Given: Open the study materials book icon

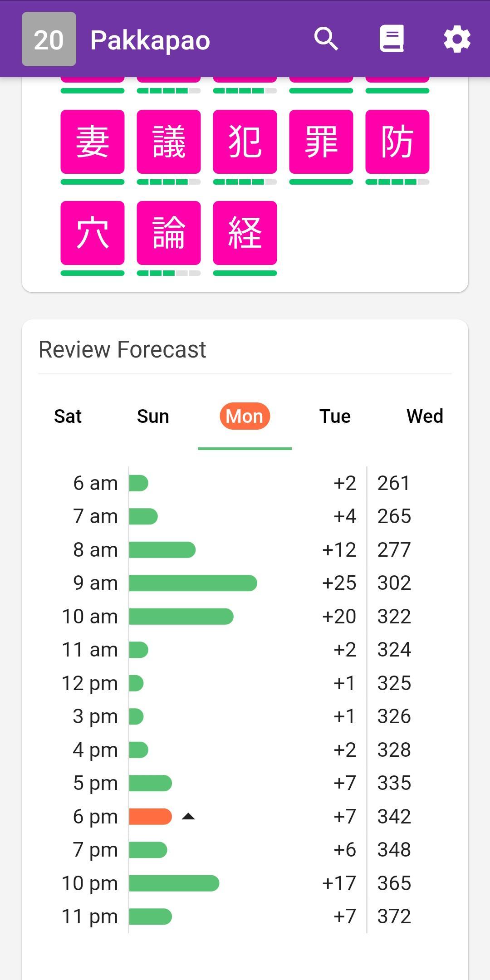Looking at the screenshot, I should point(392,39).
